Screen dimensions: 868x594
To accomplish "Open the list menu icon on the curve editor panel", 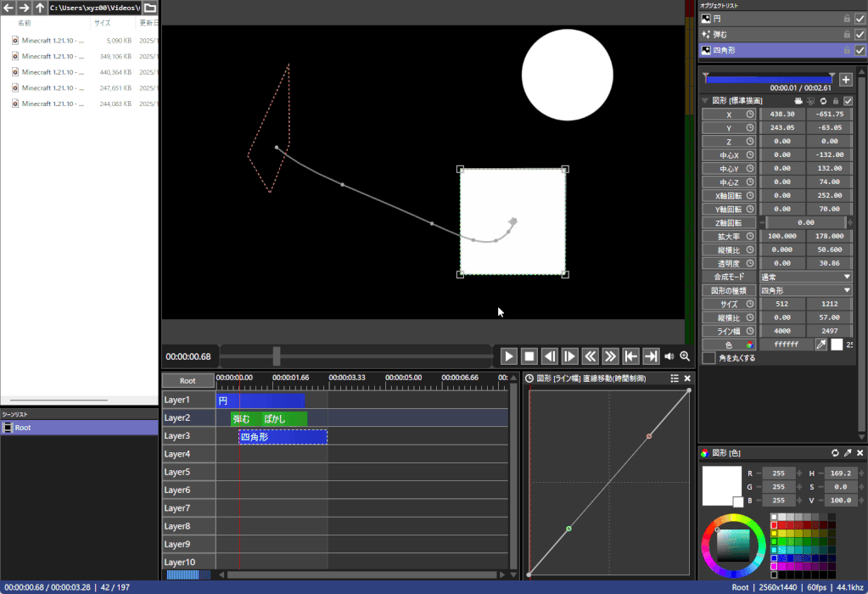I will 675,378.
